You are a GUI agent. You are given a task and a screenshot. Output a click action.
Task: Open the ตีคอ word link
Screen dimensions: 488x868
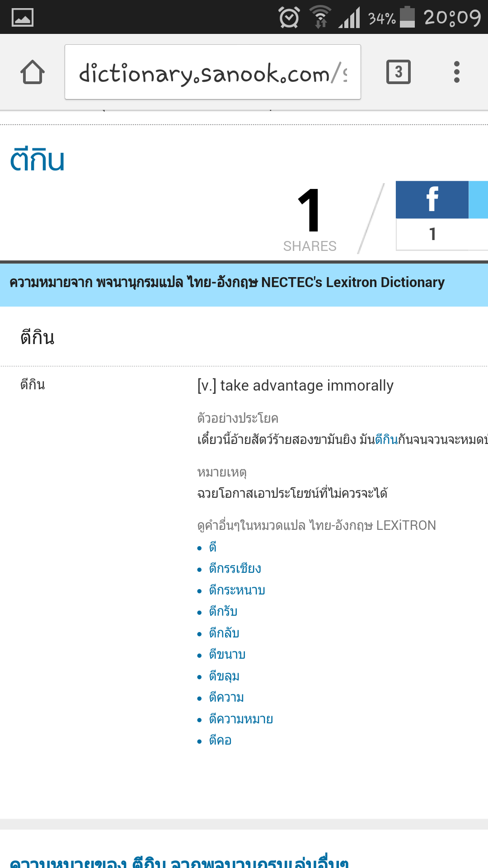pyautogui.click(x=220, y=740)
